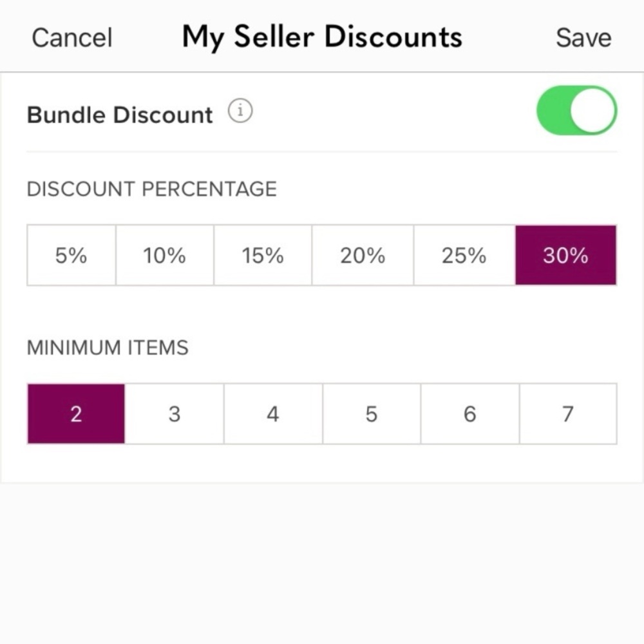Viewport: 644px width, 644px height.
Task: Tap the My Seller Discounts title
Action: pyautogui.click(x=322, y=37)
